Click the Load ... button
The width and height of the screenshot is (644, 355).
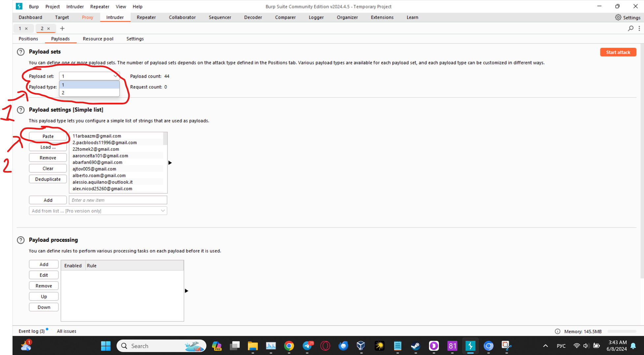pos(48,147)
